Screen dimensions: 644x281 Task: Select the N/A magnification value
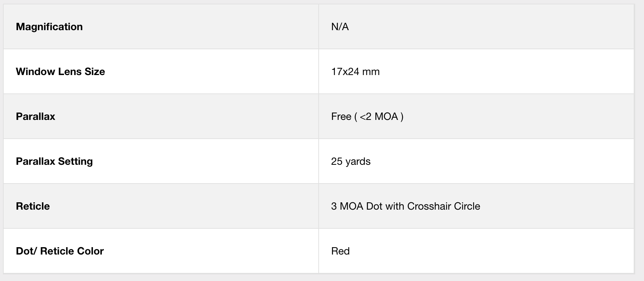pyautogui.click(x=340, y=27)
